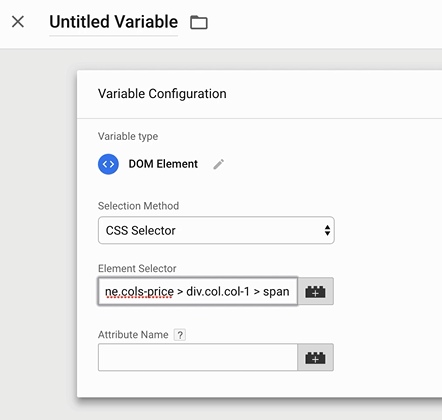Click the gray area left of the configuration card
This screenshot has height=420, width=442.
click(38, 233)
